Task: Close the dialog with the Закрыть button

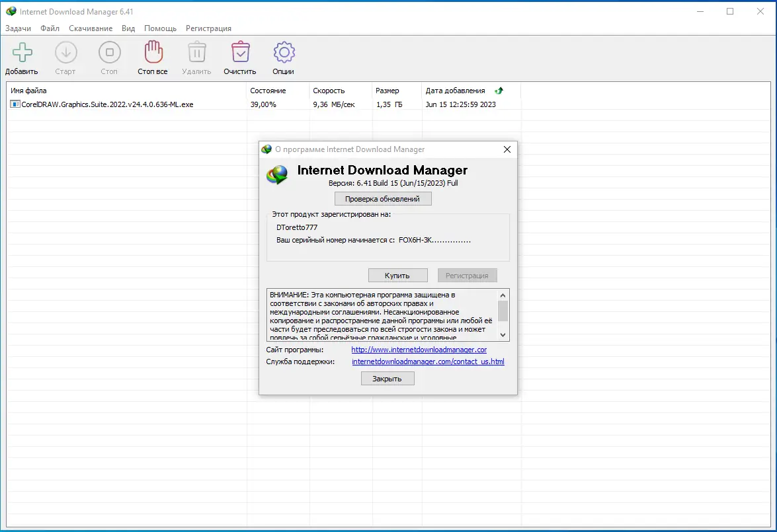Action: coord(387,378)
